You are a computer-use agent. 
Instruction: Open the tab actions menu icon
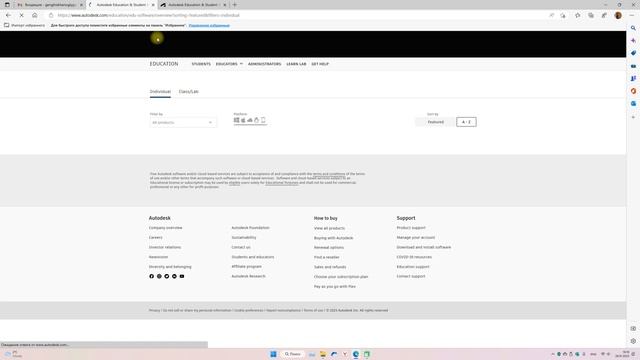point(7,5)
